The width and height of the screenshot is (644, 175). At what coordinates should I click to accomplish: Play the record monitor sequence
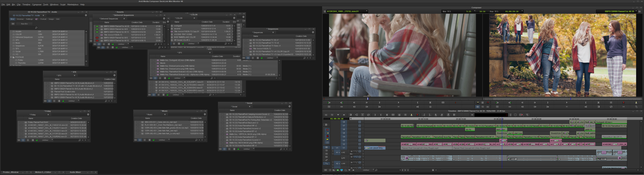[566, 103]
